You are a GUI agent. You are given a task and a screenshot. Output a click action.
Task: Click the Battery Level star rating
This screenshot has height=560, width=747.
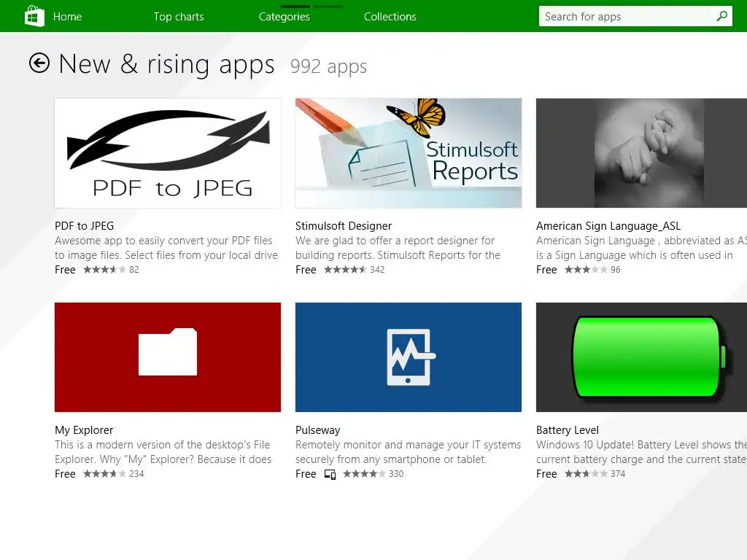[x=586, y=474]
